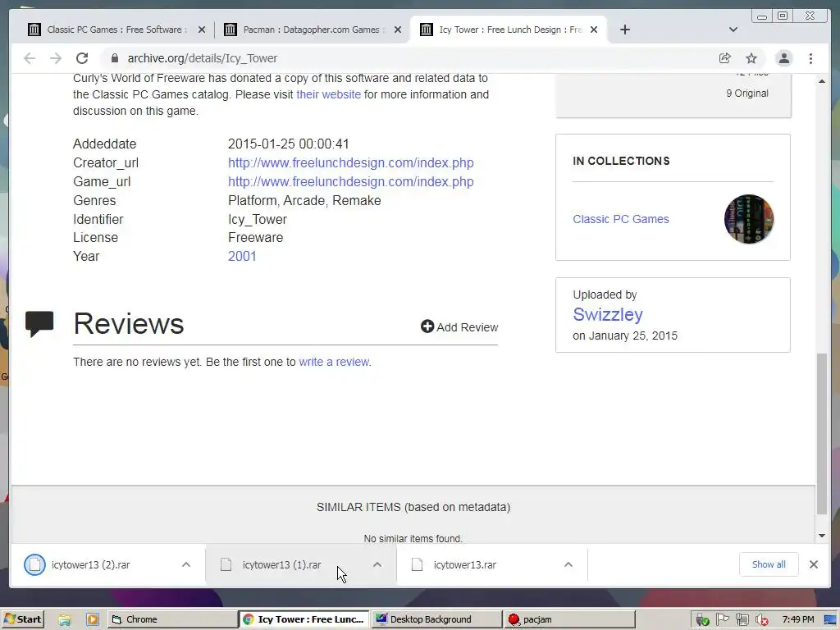The height and width of the screenshot is (630, 840).
Task: Expand options for icytower13 (1).rar
Action: [377, 564]
